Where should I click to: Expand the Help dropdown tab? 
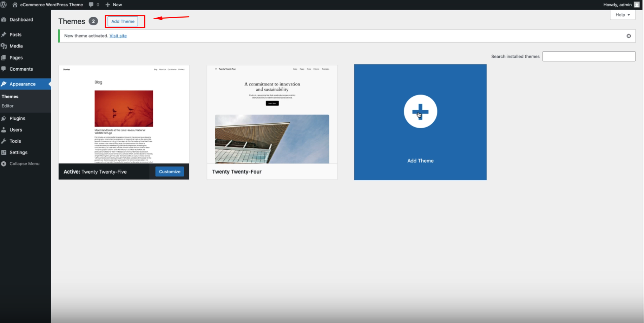pyautogui.click(x=623, y=15)
